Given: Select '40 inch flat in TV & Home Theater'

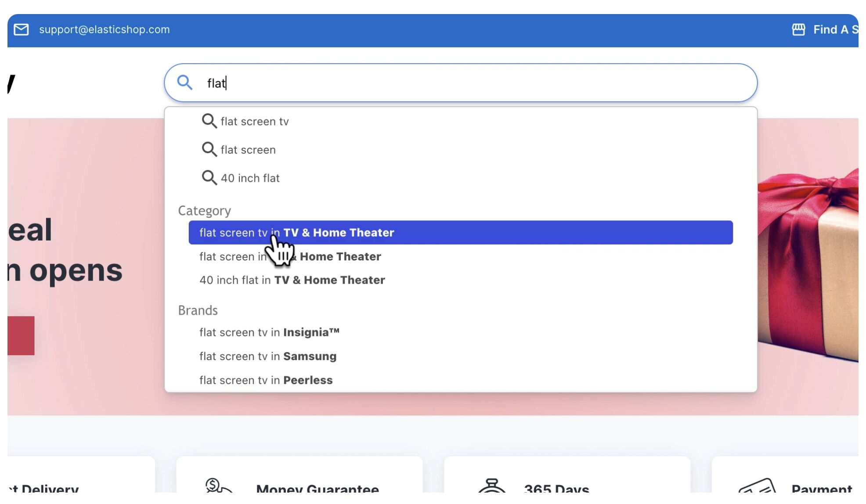Looking at the screenshot, I should coord(292,280).
